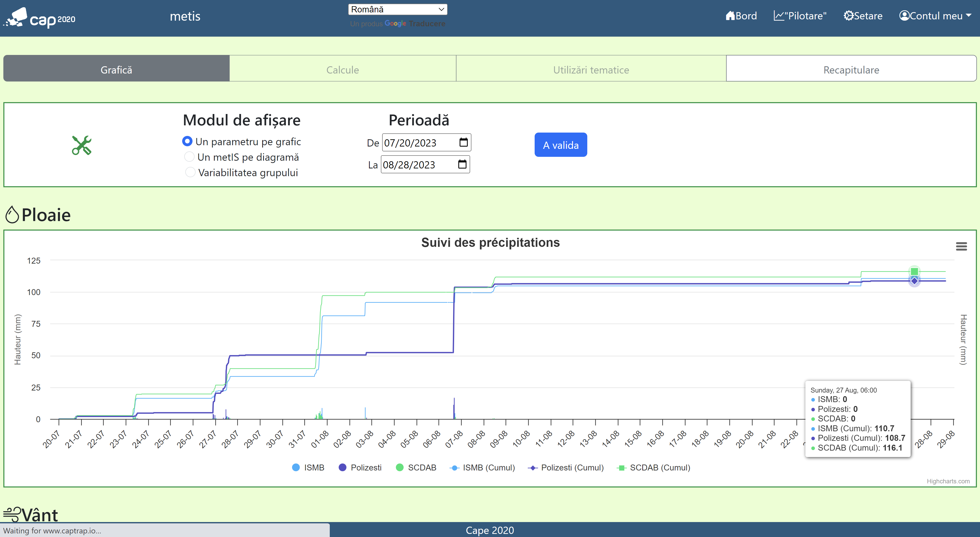This screenshot has height=537, width=980.
Task: Switch to the Calcule tab
Action: tap(342, 70)
